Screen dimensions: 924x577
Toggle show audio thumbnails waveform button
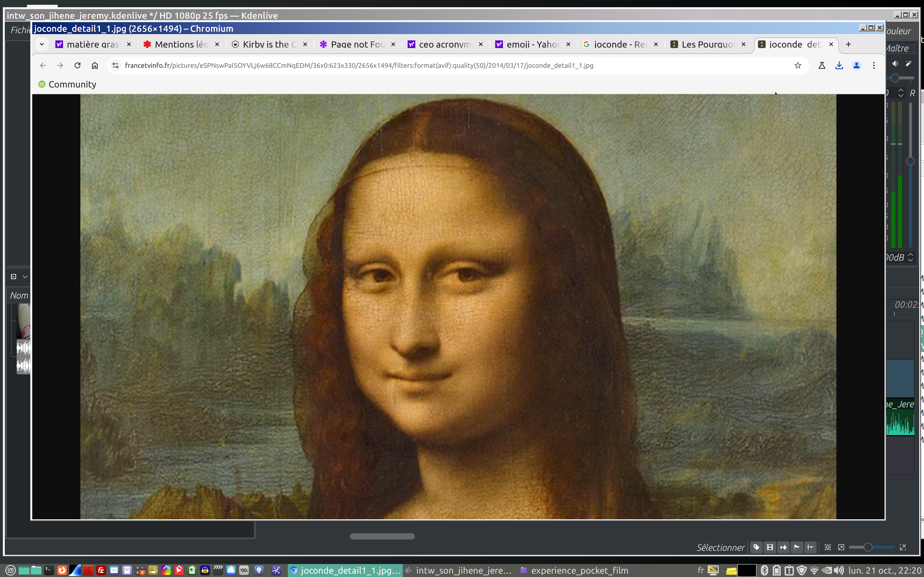click(783, 547)
